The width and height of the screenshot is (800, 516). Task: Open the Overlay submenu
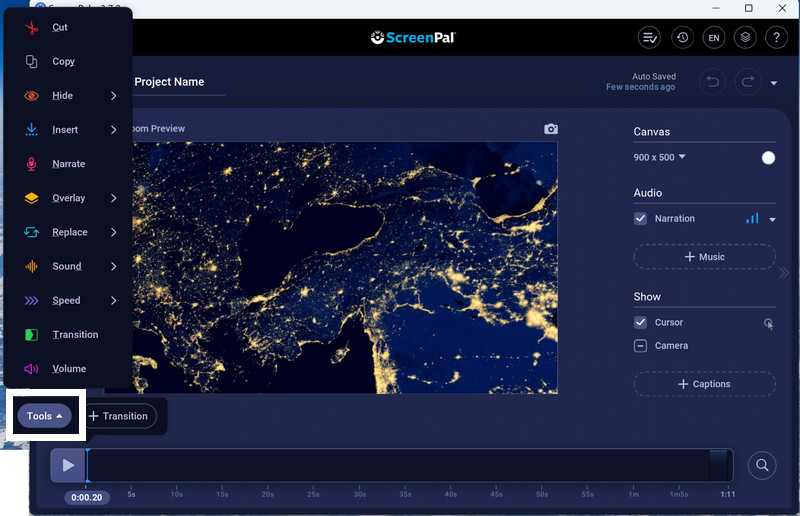70,198
